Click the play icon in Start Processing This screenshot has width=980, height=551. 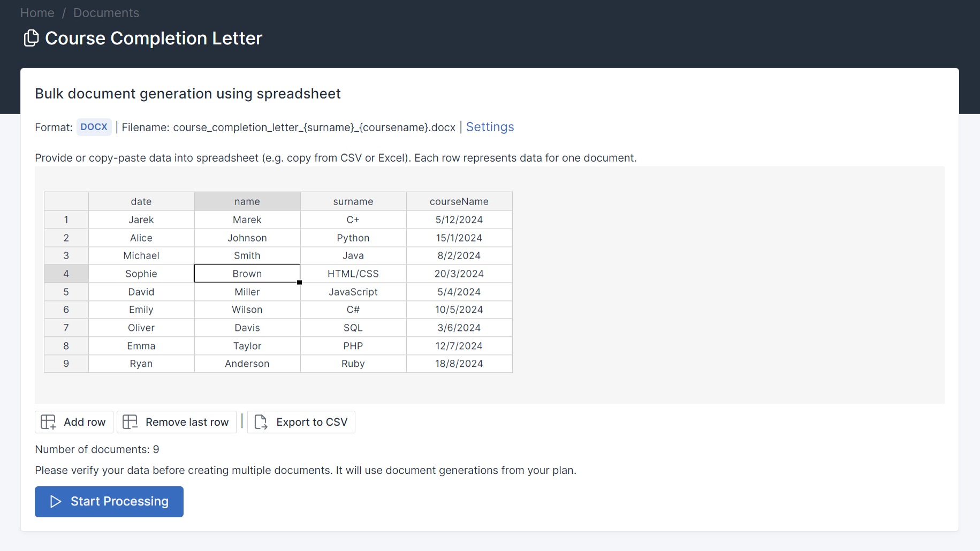[56, 501]
